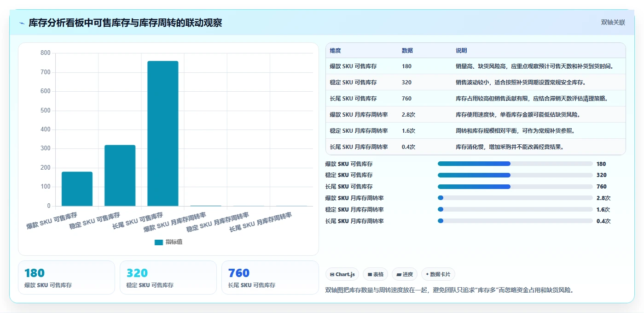Image resolution: width=644 pixels, height=313 pixels.
Task: Click progress bar for 爆款 SKU 月库存周转率
Action: click(x=515, y=198)
